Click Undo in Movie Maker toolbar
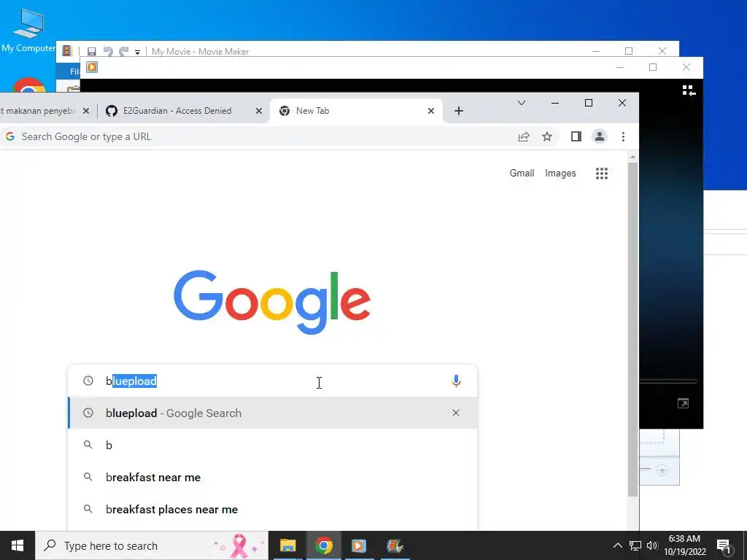This screenshot has width=747, height=560. (x=108, y=52)
